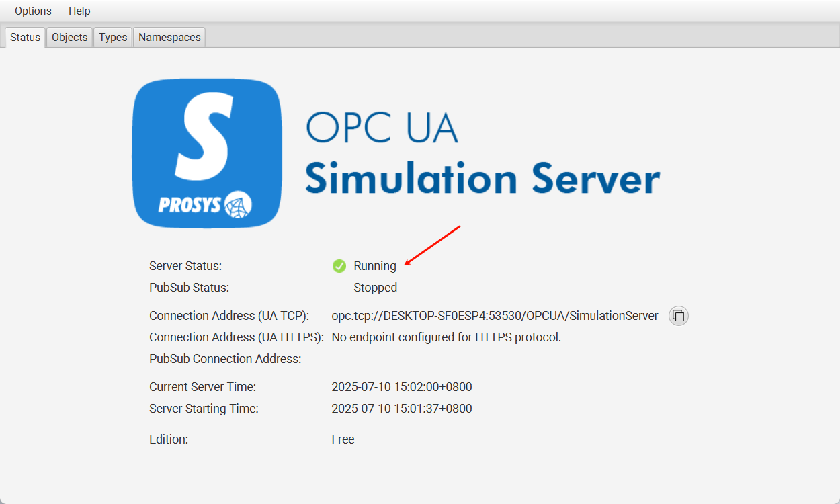Screen dimensions: 840x504
Task: Click the current server time value 15:02:00
Action: coord(402,387)
